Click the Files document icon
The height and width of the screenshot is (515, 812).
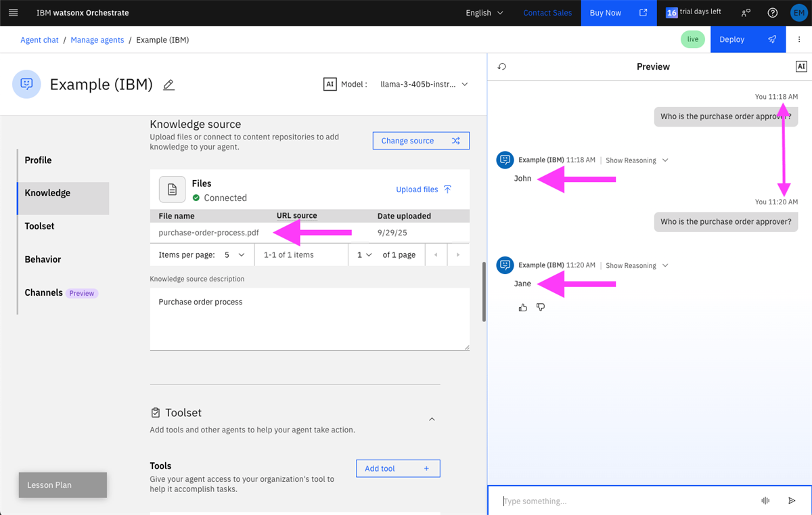coord(172,189)
